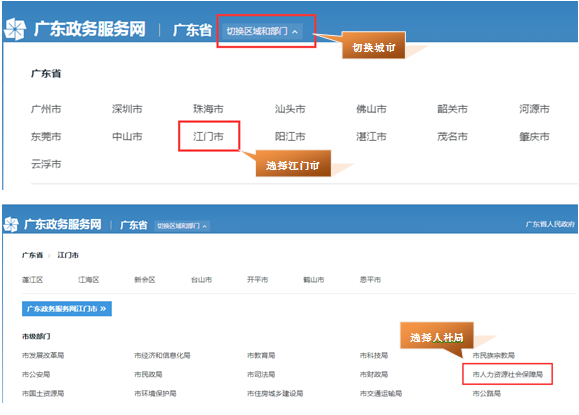Open the 市经济和信息化局 department

point(162,355)
